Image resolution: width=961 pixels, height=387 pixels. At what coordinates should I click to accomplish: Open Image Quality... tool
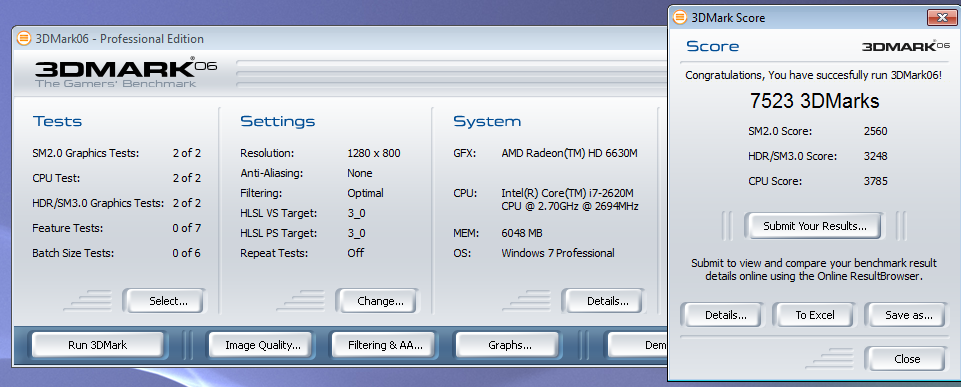pyautogui.click(x=260, y=345)
